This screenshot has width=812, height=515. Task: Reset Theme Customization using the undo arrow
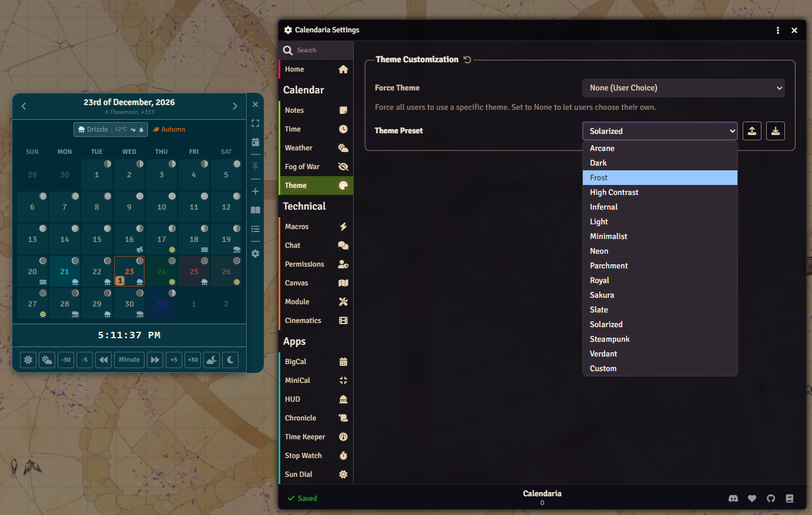click(467, 59)
